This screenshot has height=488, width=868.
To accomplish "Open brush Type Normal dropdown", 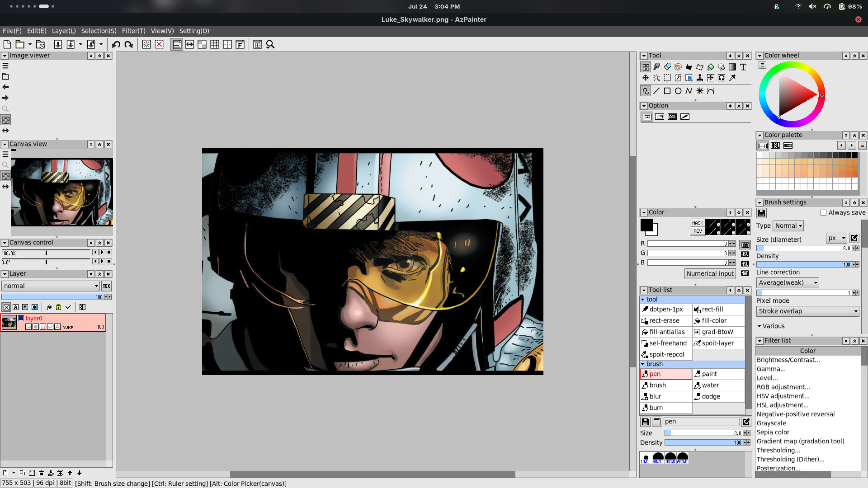I will 788,226.
